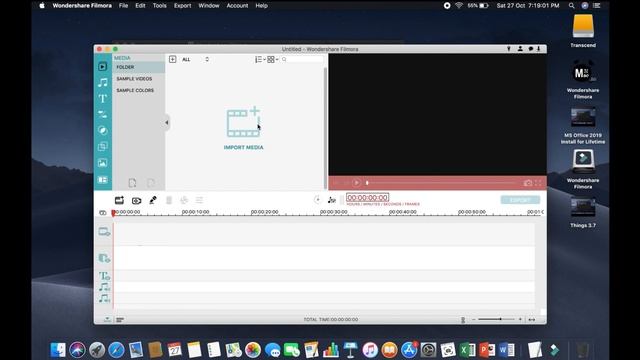Click the snapshot camera icon in preview
This screenshot has width=640, height=360.
(527, 183)
